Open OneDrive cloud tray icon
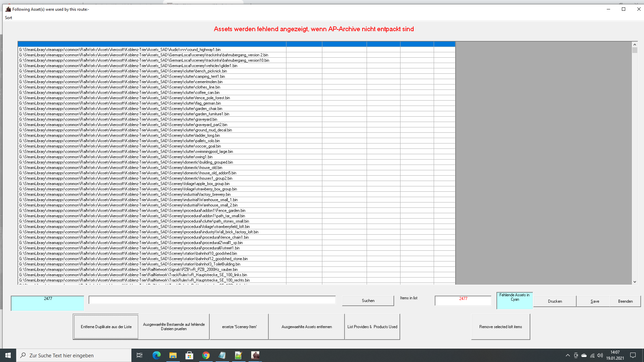This screenshot has width=644, height=362. click(584, 355)
